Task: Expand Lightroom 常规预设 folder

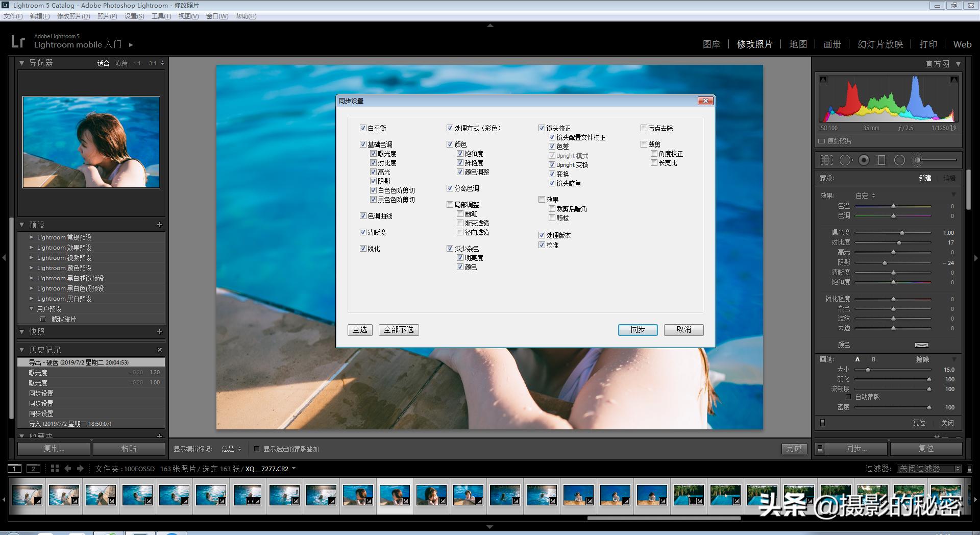Action: pos(32,237)
